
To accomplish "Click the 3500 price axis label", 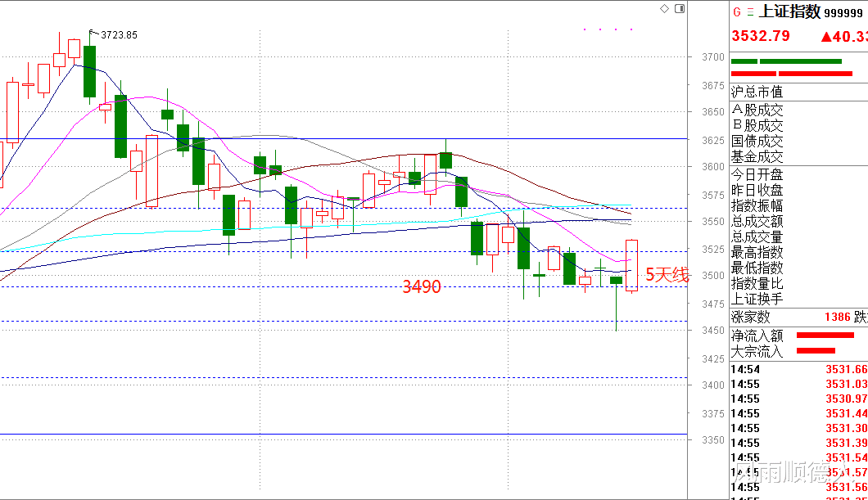I will point(713,276).
